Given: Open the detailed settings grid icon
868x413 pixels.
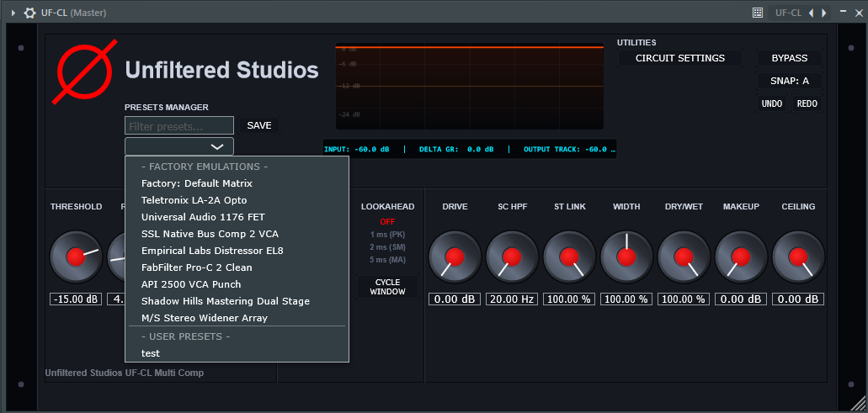Looking at the screenshot, I should tap(758, 12).
